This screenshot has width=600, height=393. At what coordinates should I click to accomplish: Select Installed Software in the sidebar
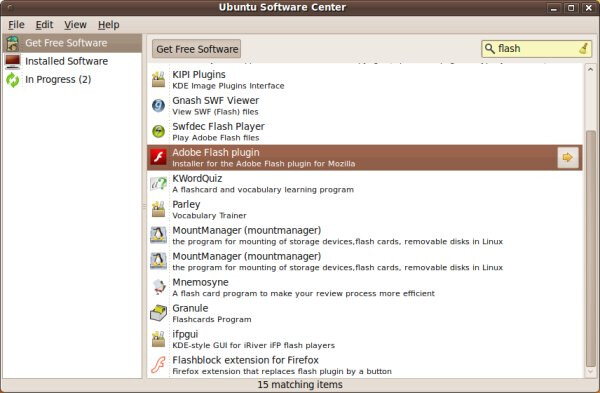[x=72, y=61]
